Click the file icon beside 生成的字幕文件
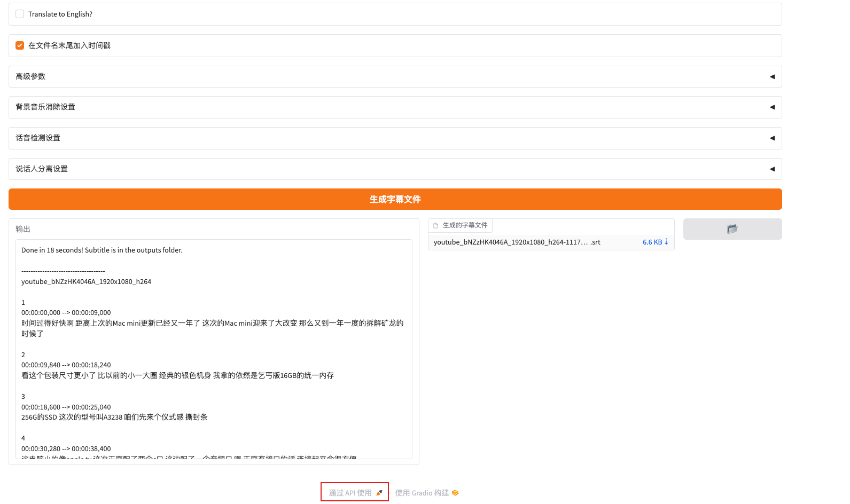Viewport: 850px width, 504px height. (435, 225)
